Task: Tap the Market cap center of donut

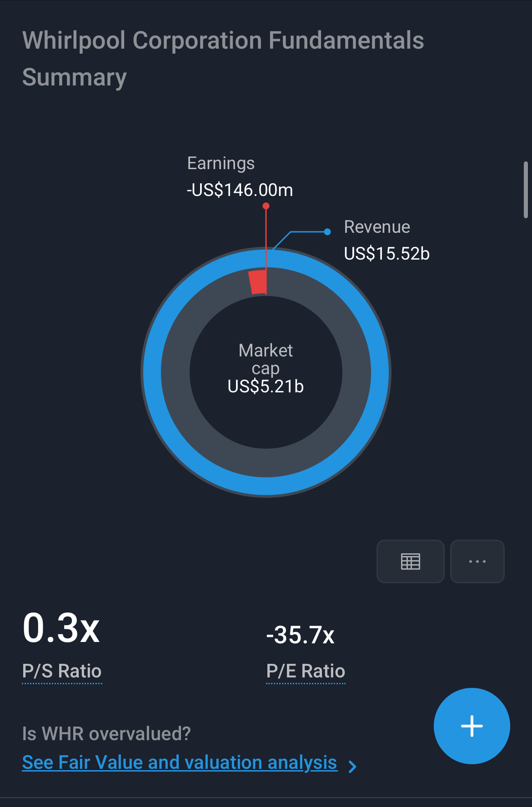Action: point(266,368)
